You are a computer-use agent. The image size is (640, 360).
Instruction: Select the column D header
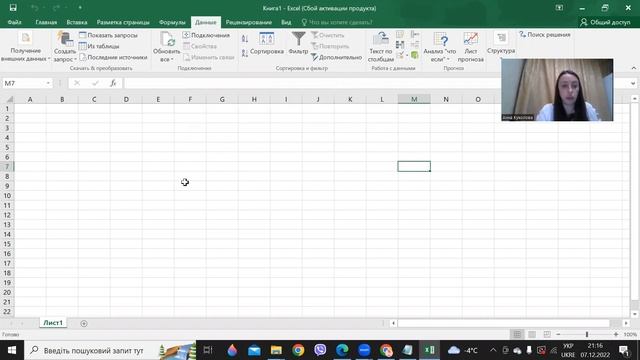pos(126,99)
